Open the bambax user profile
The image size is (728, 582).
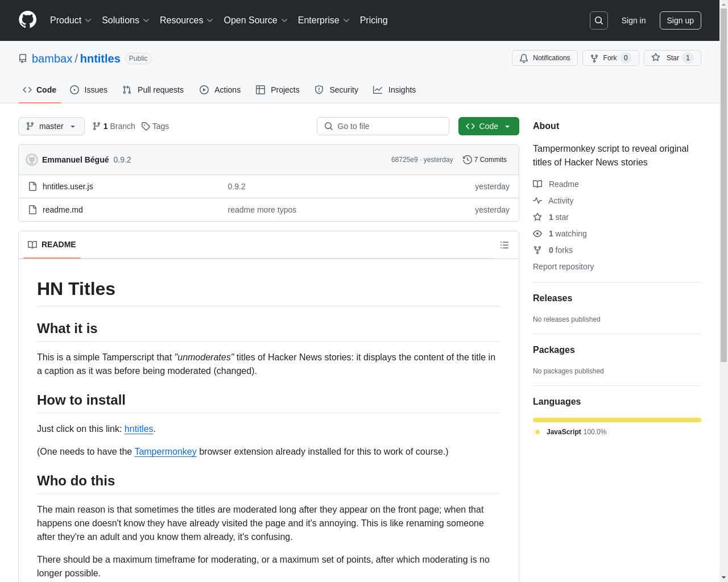[52, 59]
